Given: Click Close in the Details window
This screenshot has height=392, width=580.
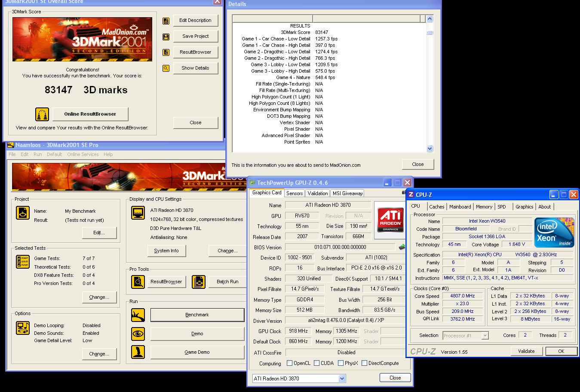Looking at the screenshot, I should (418, 164).
